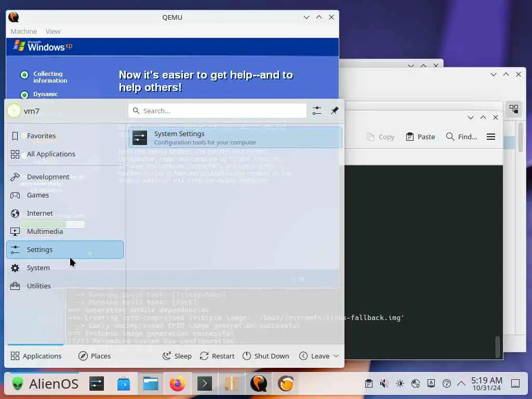Screen dimensions: 532x399
Task: Toggle muted volume tray icon
Action: pos(384,384)
